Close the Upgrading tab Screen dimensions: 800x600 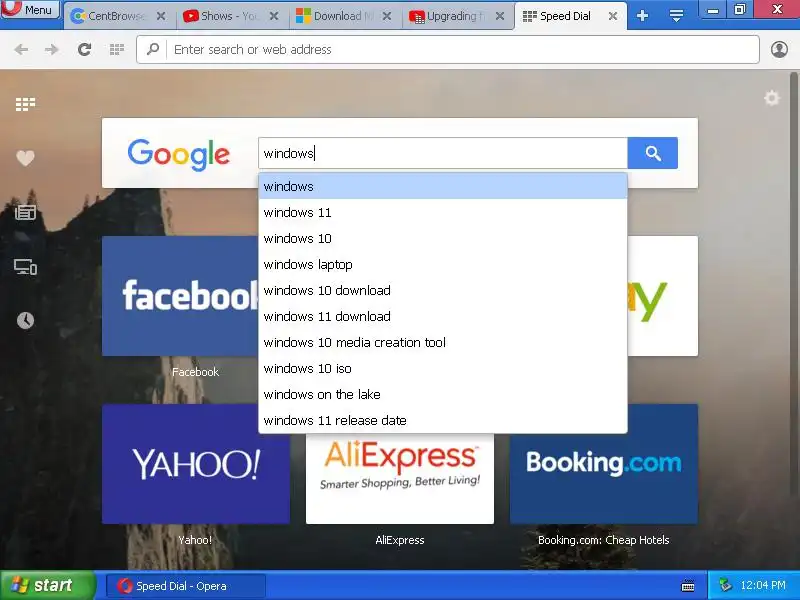point(500,16)
